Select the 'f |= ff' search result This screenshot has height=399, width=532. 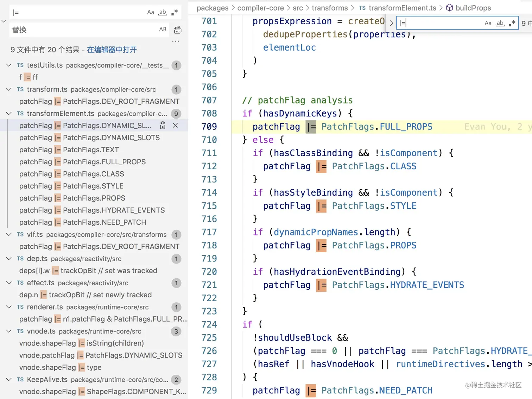[28, 77]
